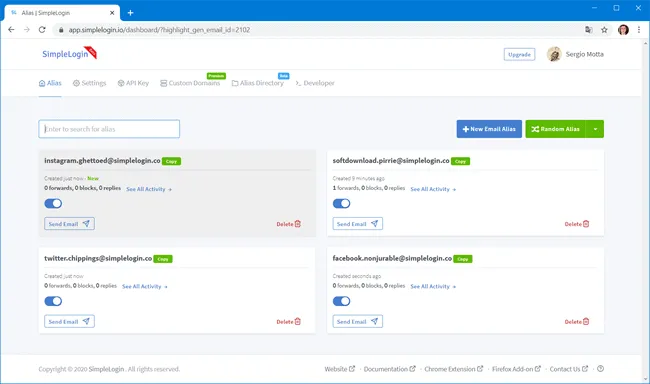Open the Documentation footer link
650x384 pixels.
click(390, 369)
